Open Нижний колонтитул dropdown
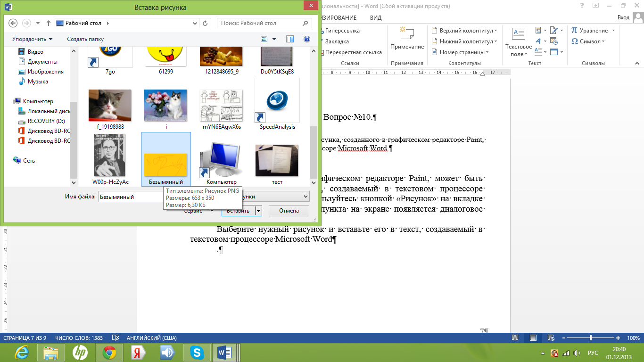644x362 pixels. (x=463, y=41)
